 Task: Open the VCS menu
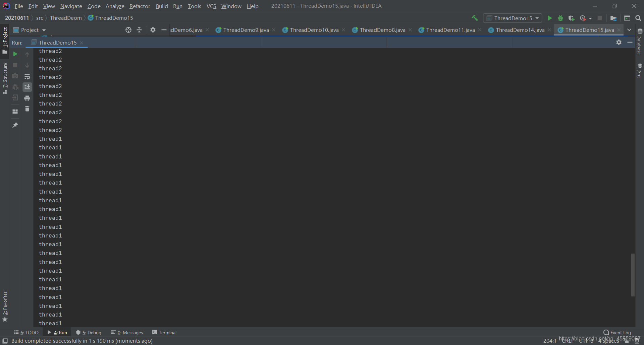(x=211, y=6)
